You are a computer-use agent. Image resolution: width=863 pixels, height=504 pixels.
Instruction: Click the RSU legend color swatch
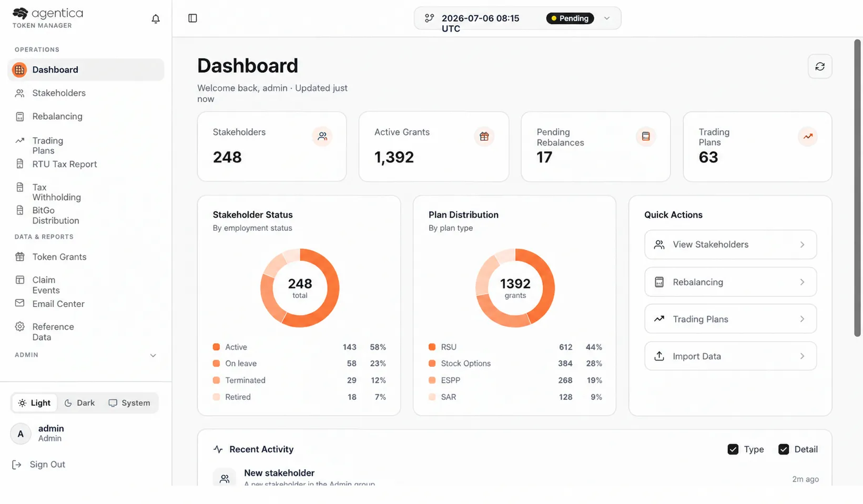pyautogui.click(x=432, y=347)
